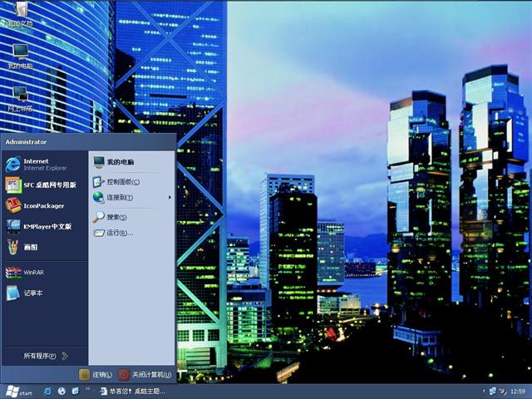This screenshot has width=532, height=399.
Task: Click the input method tray icon
Action: point(503,392)
